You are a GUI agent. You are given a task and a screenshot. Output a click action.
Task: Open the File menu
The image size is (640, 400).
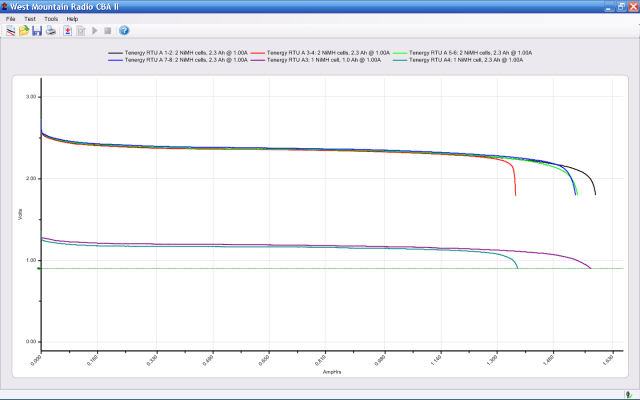10,19
